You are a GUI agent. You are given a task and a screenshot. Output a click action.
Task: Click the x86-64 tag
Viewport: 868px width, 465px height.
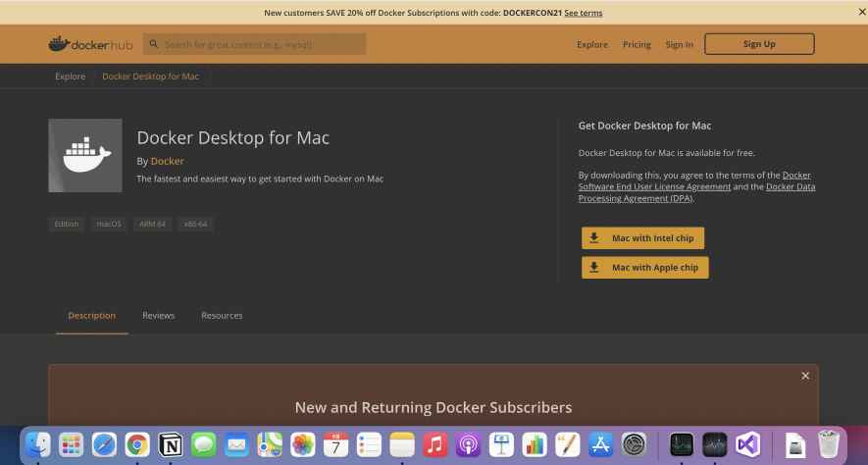point(195,225)
